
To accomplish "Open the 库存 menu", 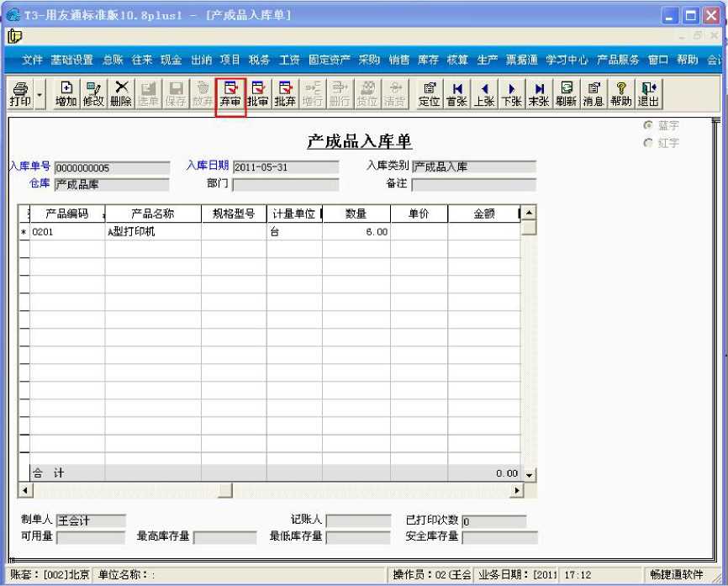I will (428, 60).
